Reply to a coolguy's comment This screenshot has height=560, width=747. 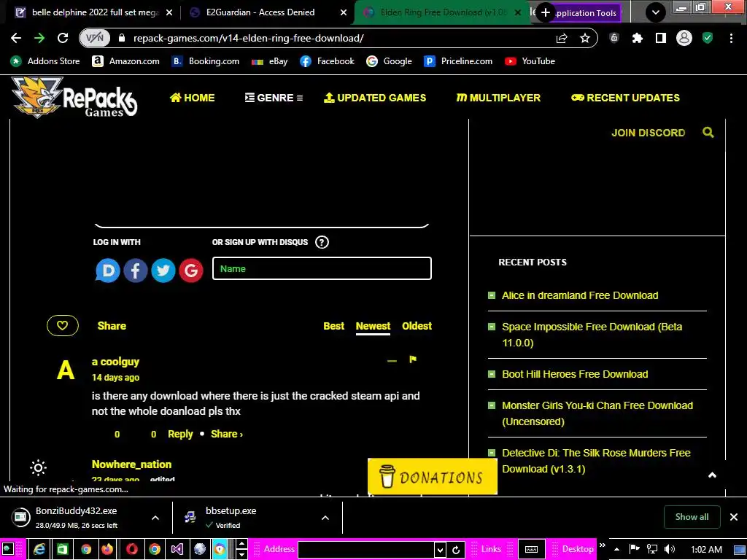[180, 434]
